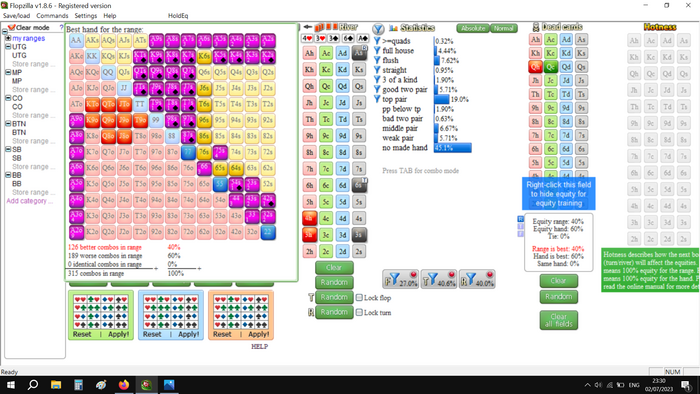
Task: Click the filter icon beside >=quads
Action: click(377, 41)
